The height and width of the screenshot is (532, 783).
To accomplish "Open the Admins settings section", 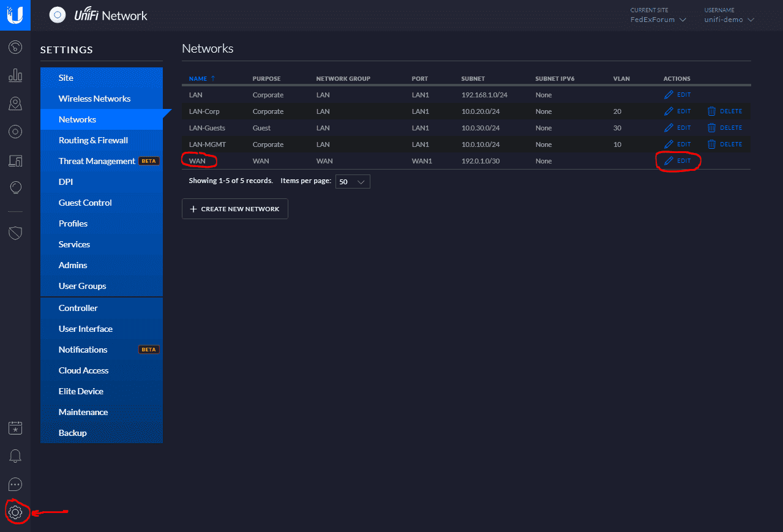I will (102, 265).
